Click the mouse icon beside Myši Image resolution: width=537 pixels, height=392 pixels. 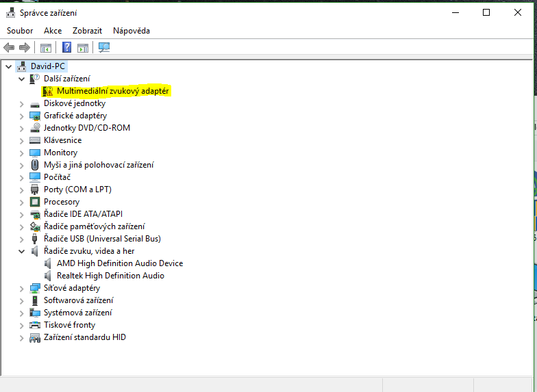click(x=34, y=165)
